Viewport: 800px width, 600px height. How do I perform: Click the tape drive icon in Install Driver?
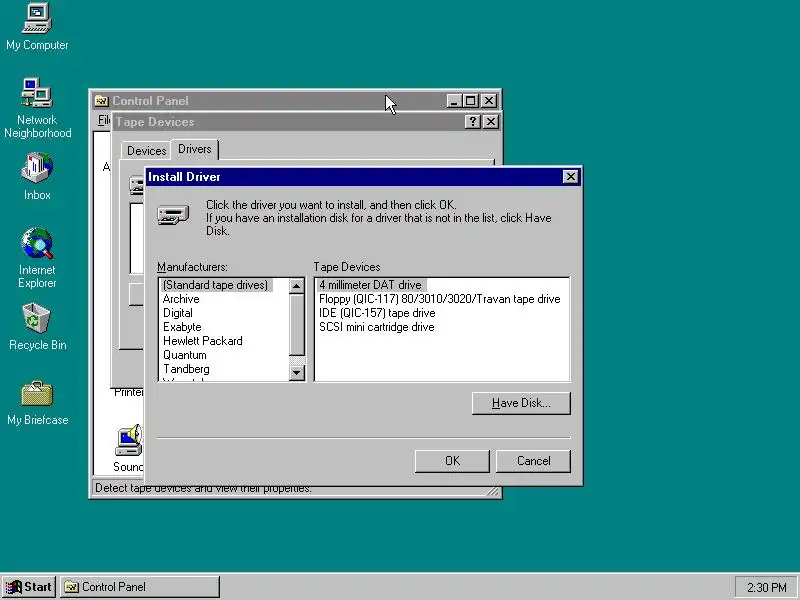(x=173, y=214)
